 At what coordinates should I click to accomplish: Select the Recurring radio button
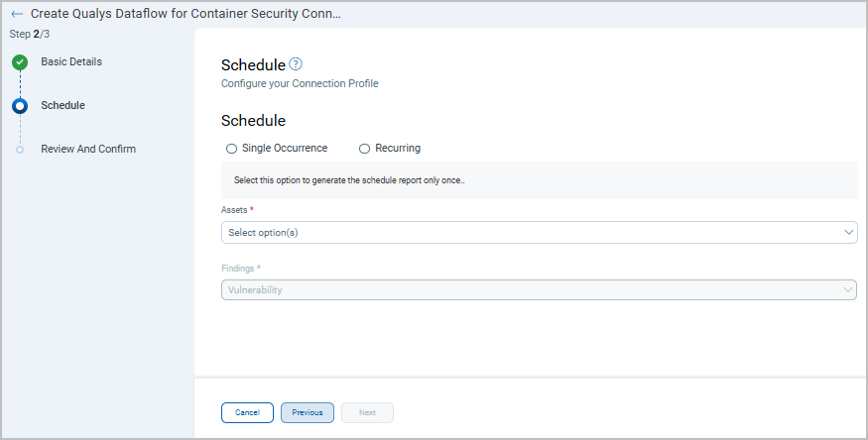(365, 149)
